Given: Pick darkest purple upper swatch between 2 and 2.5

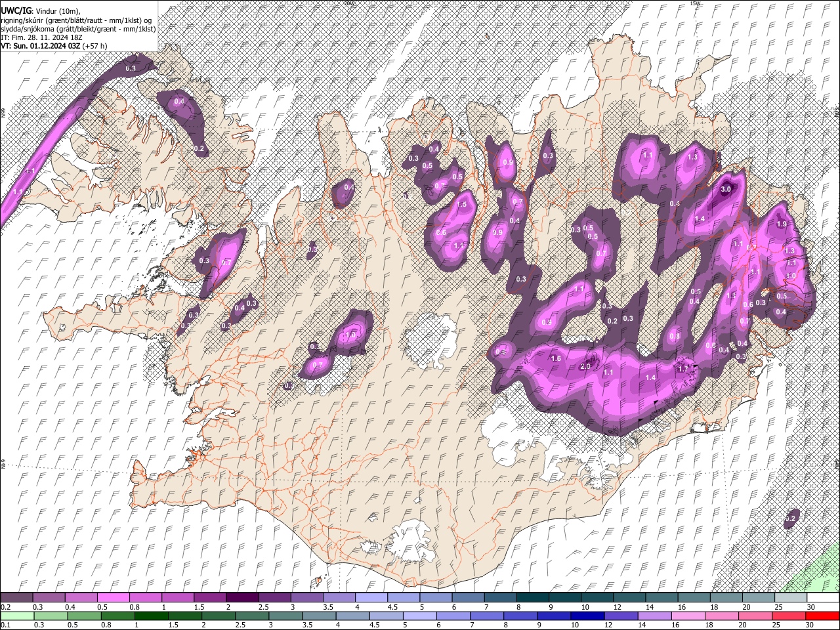Looking at the screenshot, I should pyautogui.click(x=242, y=597).
